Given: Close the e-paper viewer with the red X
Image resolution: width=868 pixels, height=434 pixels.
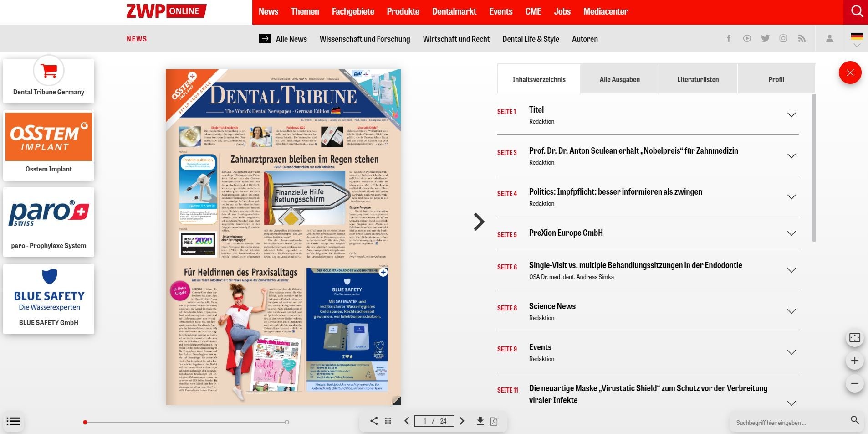Looking at the screenshot, I should [x=850, y=72].
